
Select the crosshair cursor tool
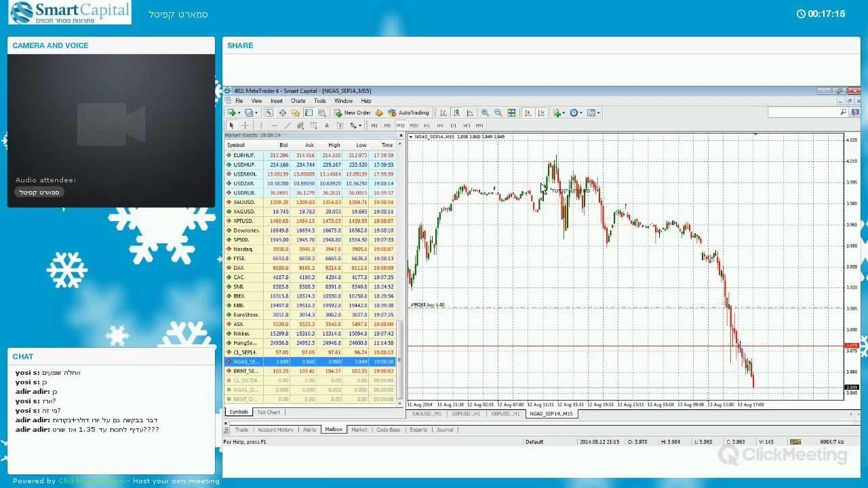245,125
